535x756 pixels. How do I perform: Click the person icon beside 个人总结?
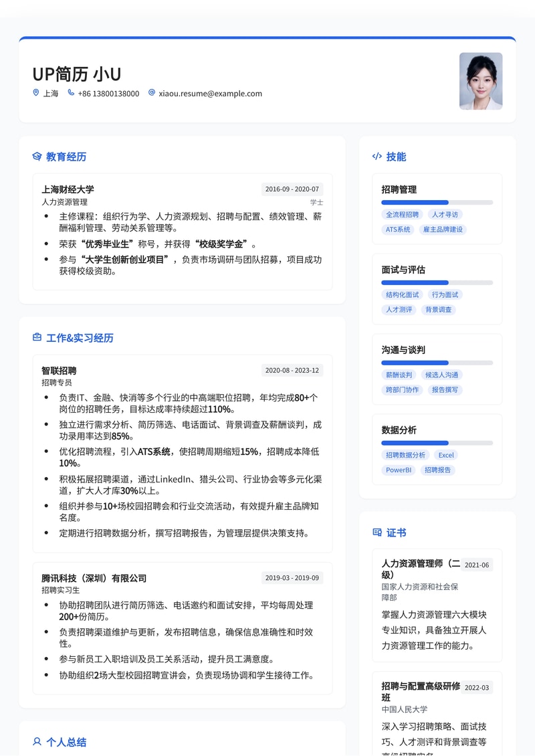[37, 741]
